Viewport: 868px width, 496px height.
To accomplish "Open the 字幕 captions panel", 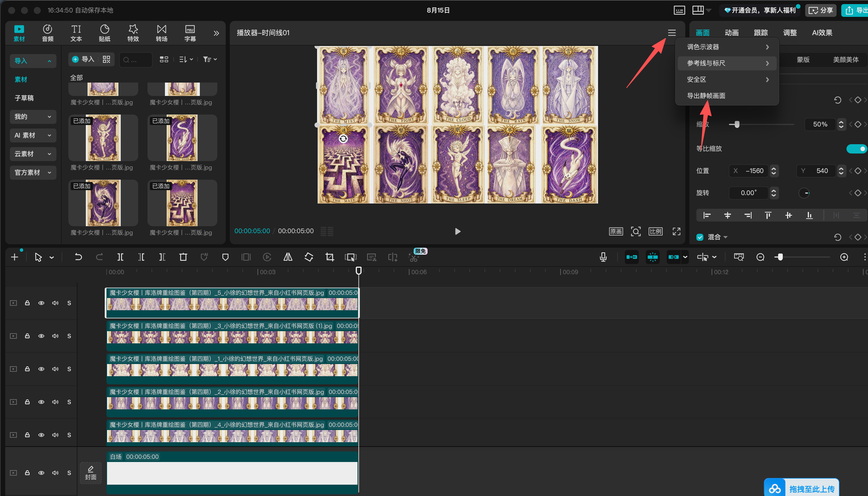I will click(190, 33).
